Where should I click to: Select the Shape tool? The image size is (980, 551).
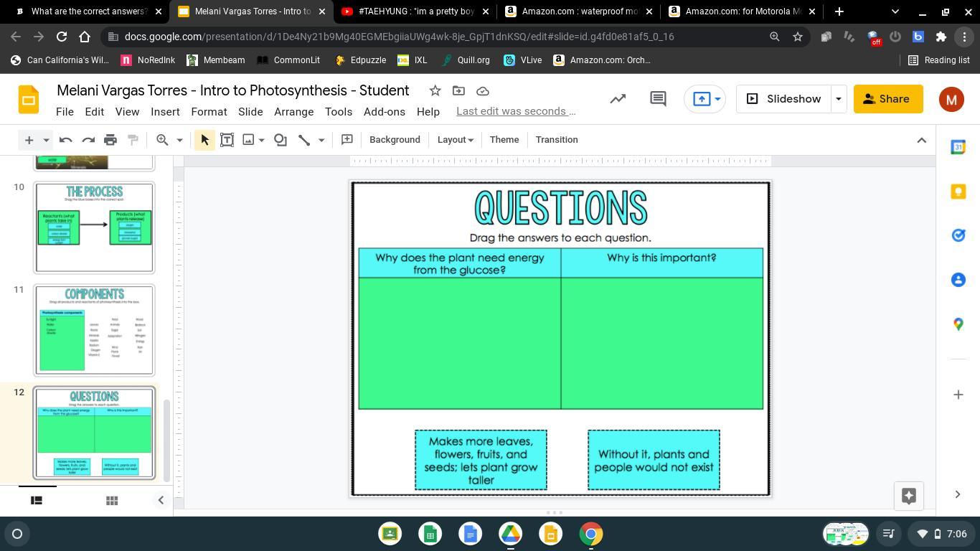[x=281, y=140]
